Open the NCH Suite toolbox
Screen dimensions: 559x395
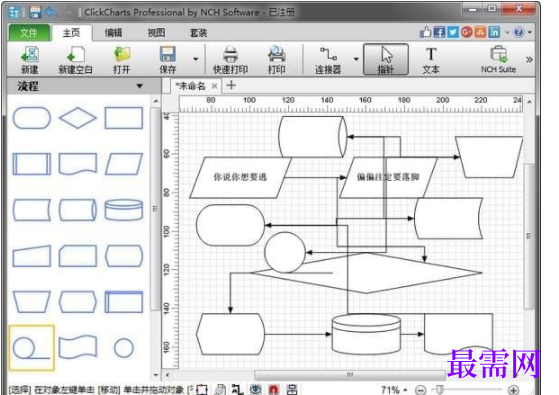(x=498, y=60)
